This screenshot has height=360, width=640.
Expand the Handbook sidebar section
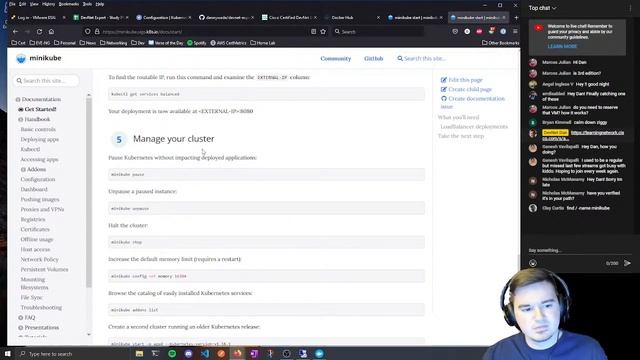[x=20, y=119]
